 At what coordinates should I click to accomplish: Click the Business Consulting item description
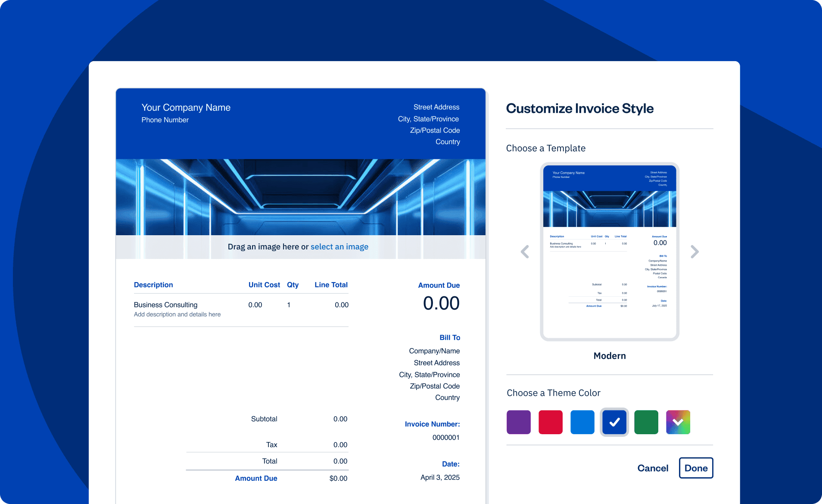click(x=165, y=305)
